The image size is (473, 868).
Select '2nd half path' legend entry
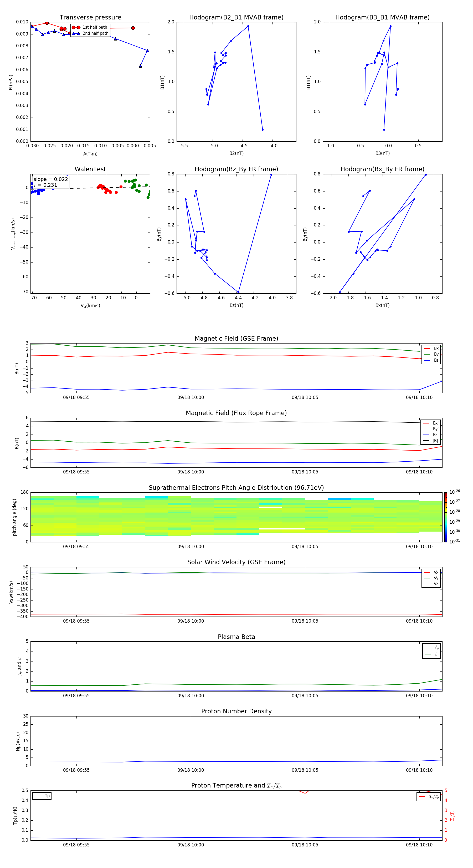(90, 33)
